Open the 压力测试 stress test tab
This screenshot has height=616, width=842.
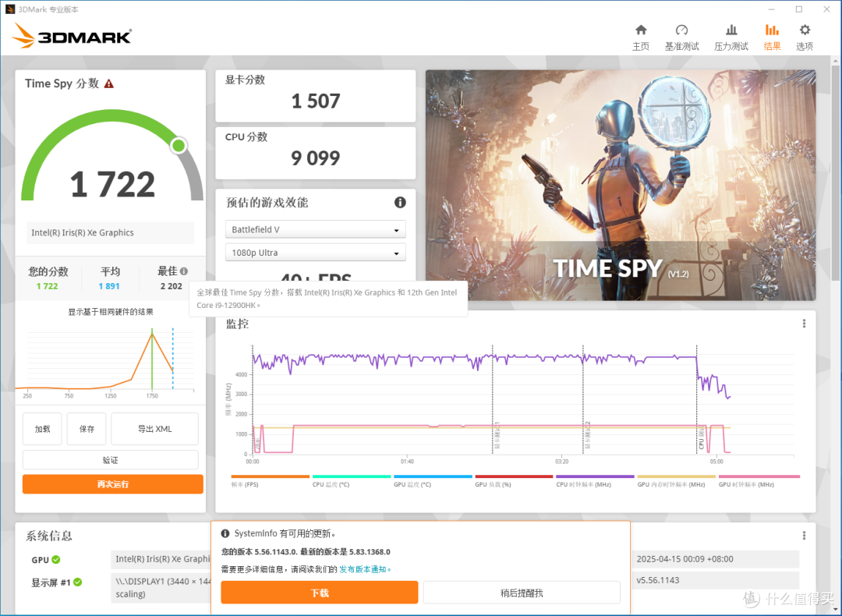click(731, 37)
